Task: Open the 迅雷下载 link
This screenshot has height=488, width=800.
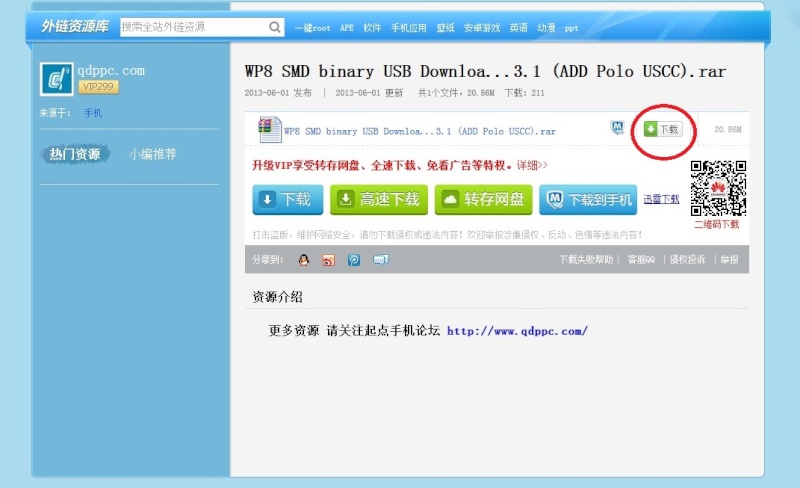Action: 661,199
